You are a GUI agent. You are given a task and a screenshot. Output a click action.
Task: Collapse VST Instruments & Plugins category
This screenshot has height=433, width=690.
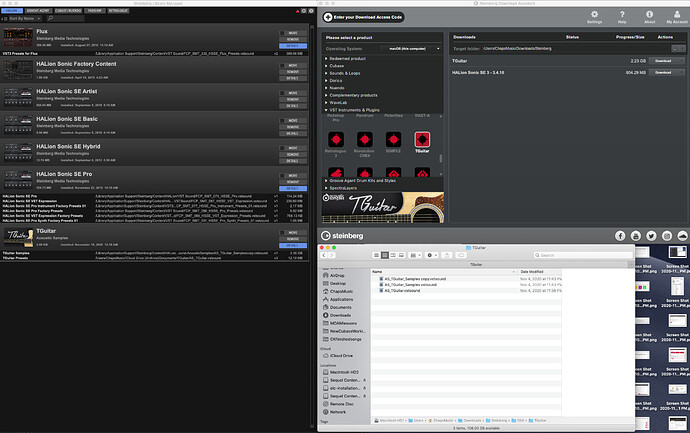tap(354, 110)
